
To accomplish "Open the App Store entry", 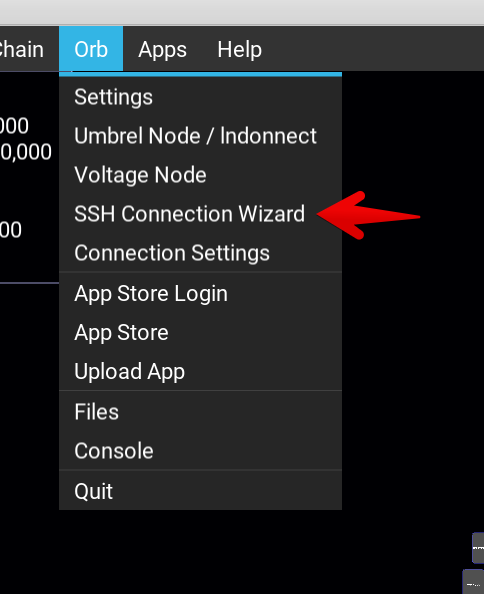I will click(200, 333).
